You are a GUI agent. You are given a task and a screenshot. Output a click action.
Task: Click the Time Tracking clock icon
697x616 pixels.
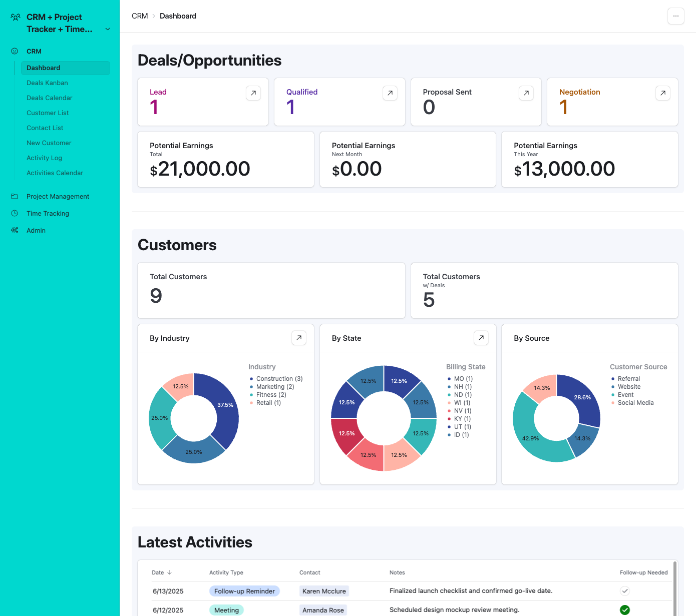(x=15, y=213)
